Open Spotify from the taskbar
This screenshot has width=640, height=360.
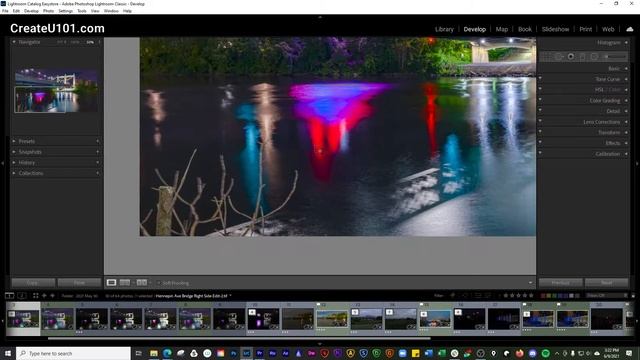(546, 353)
